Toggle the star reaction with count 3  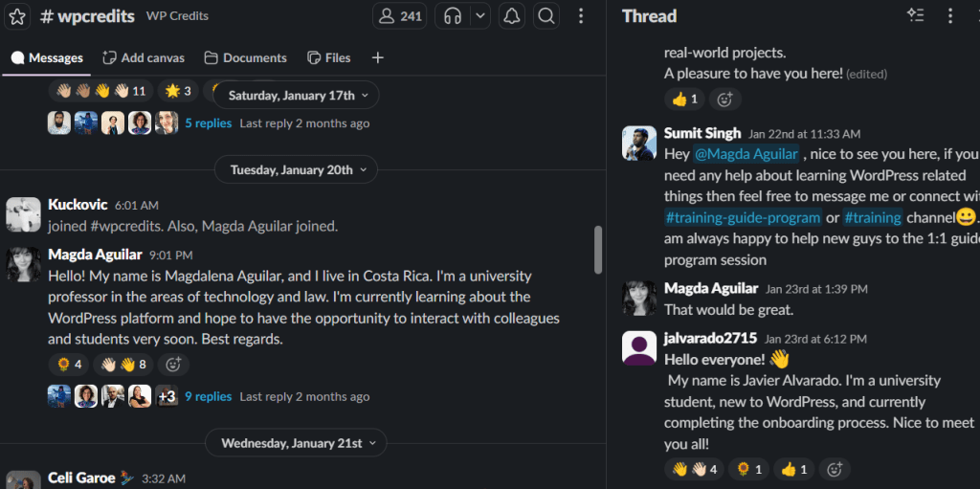(178, 91)
